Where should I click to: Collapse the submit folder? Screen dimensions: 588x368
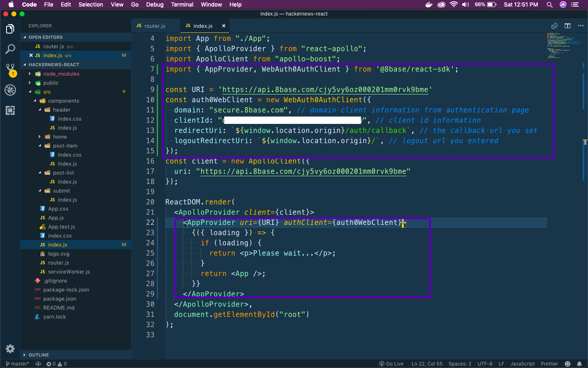point(76,191)
